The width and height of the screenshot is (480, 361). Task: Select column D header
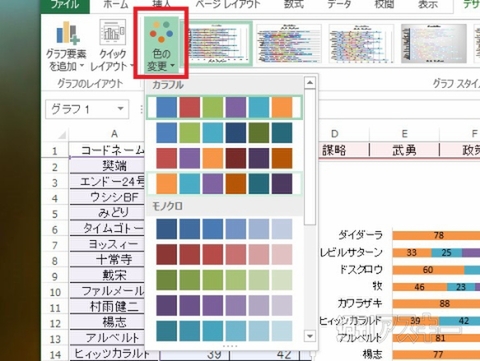pyautogui.click(x=335, y=134)
